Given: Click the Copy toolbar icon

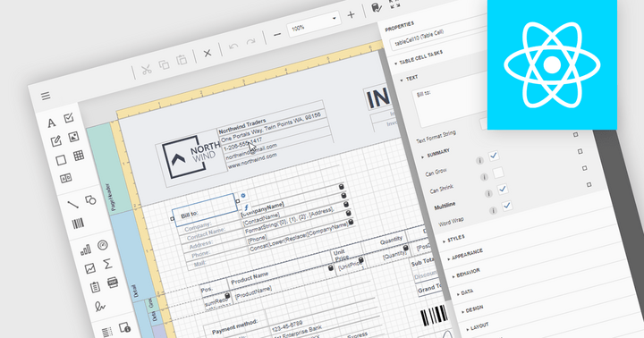Looking at the screenshot, I should [165, 65].
